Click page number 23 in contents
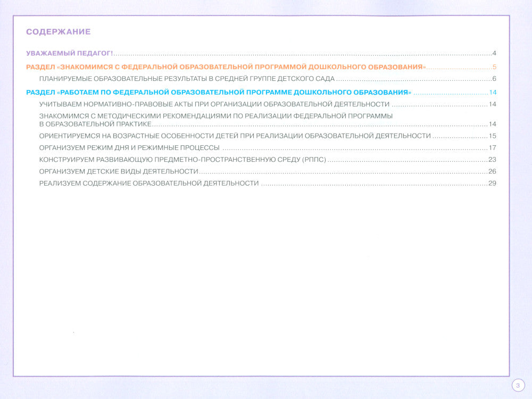 point(492,160)
